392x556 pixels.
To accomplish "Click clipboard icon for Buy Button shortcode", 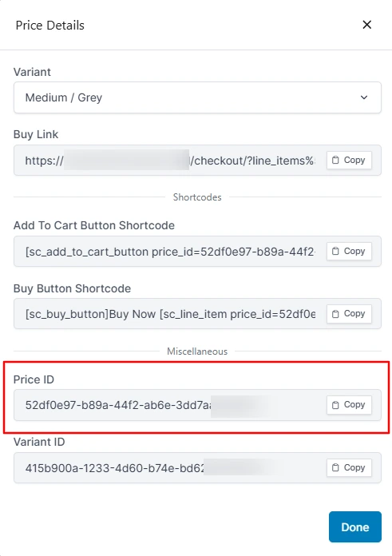I will click(x=335, y=314).
